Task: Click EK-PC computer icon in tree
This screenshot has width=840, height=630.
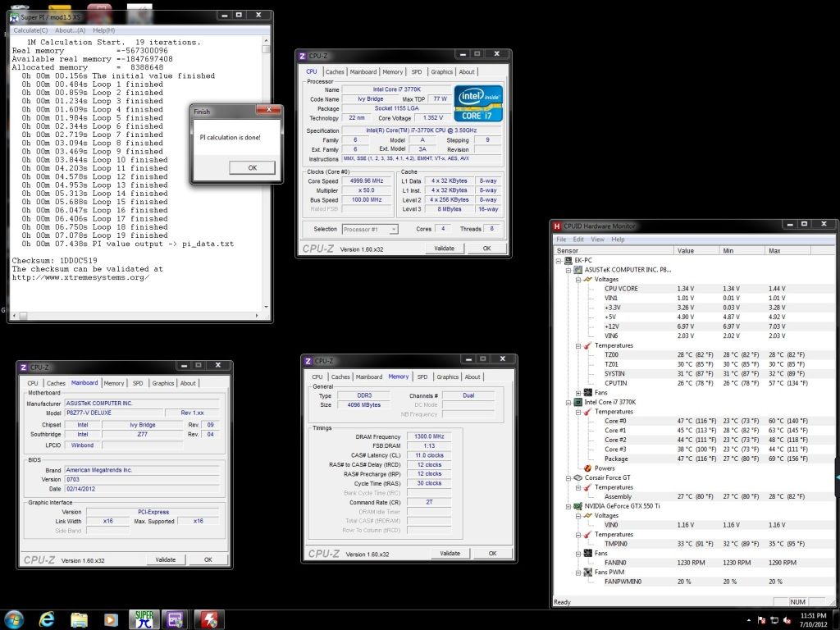Action: click(x=568, y=260)
